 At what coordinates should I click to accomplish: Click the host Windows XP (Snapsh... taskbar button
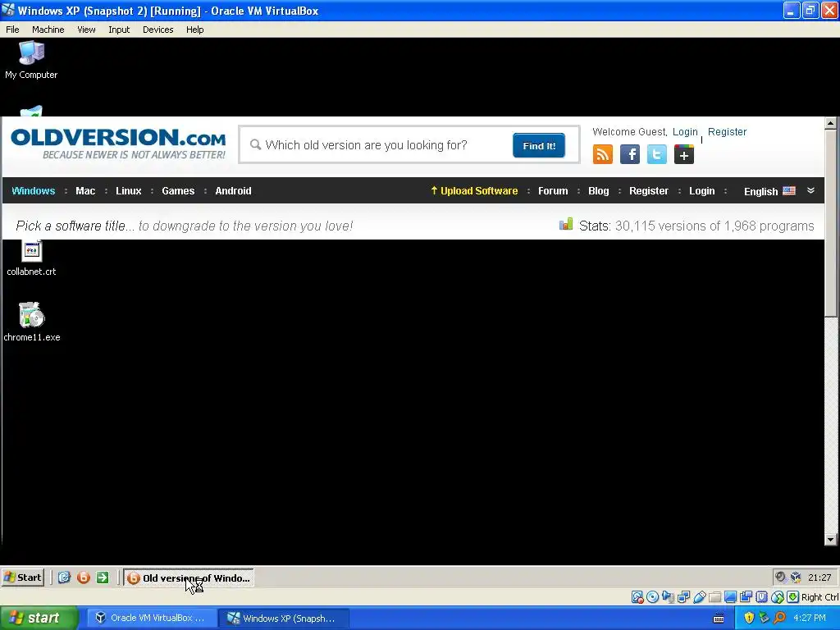pos(284,618)
